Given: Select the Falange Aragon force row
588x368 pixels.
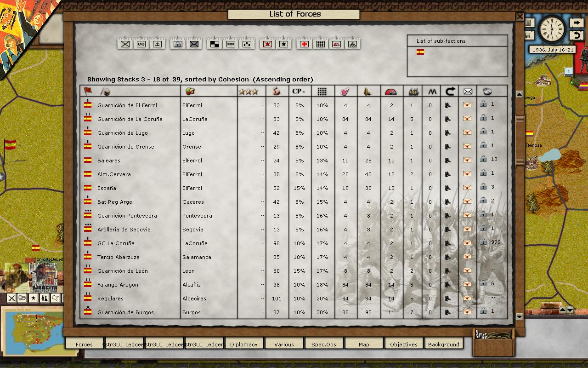Looking at the screenshot, I should 118,285.
